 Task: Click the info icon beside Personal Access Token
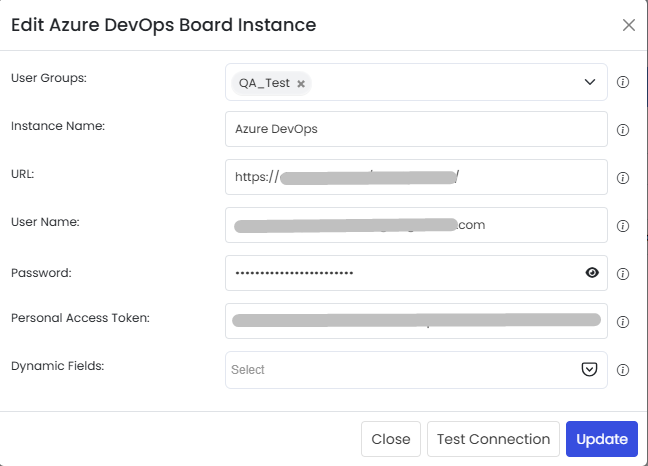coord(623,322)
